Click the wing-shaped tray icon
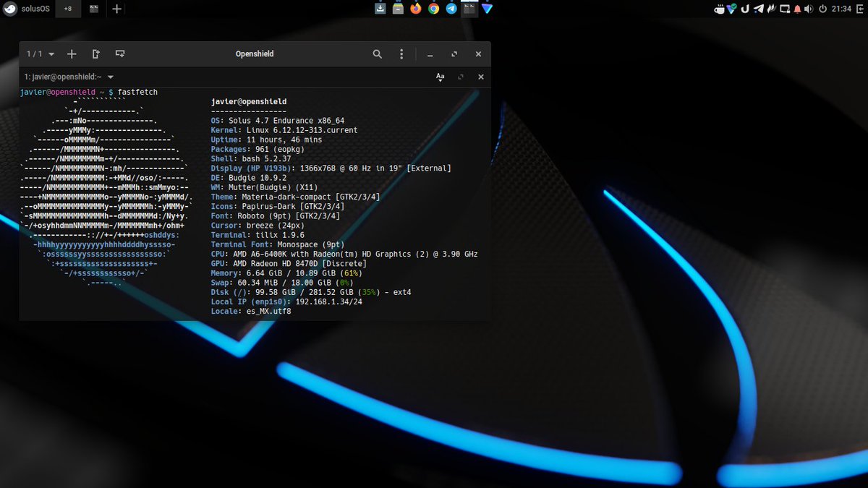 [772, 9]
